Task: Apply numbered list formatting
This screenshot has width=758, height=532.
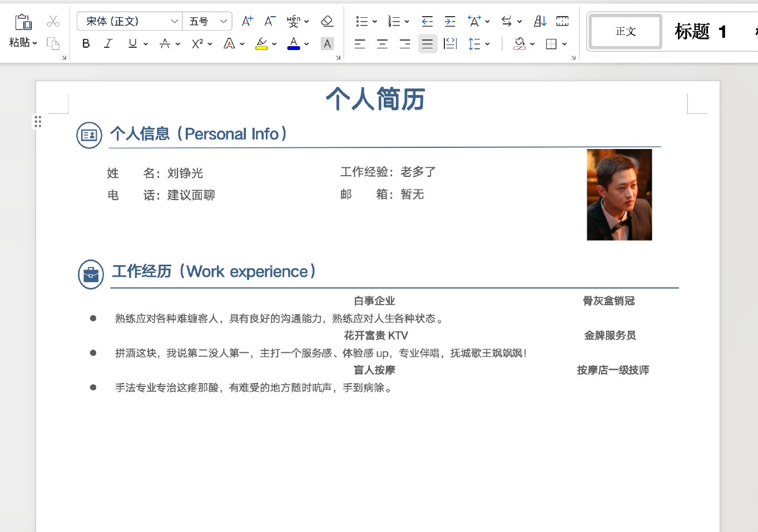Action: click(394, 21)
